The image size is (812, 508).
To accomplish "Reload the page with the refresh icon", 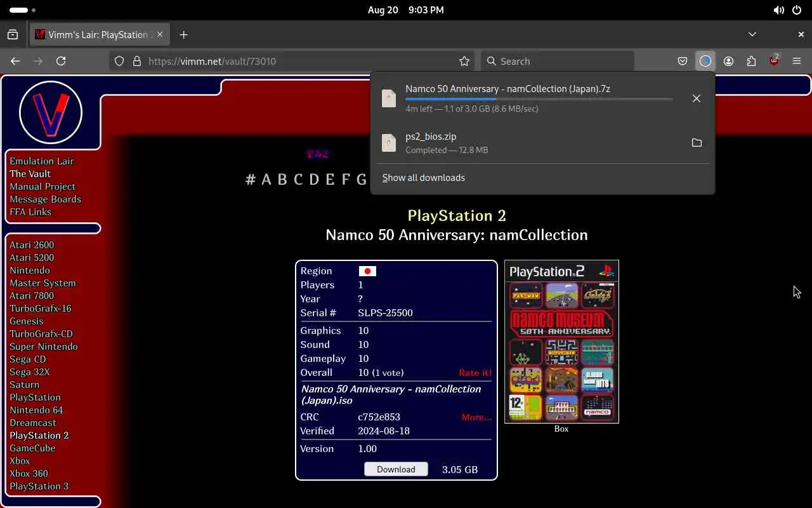I will pyautogui.click(x=61, y=61).
